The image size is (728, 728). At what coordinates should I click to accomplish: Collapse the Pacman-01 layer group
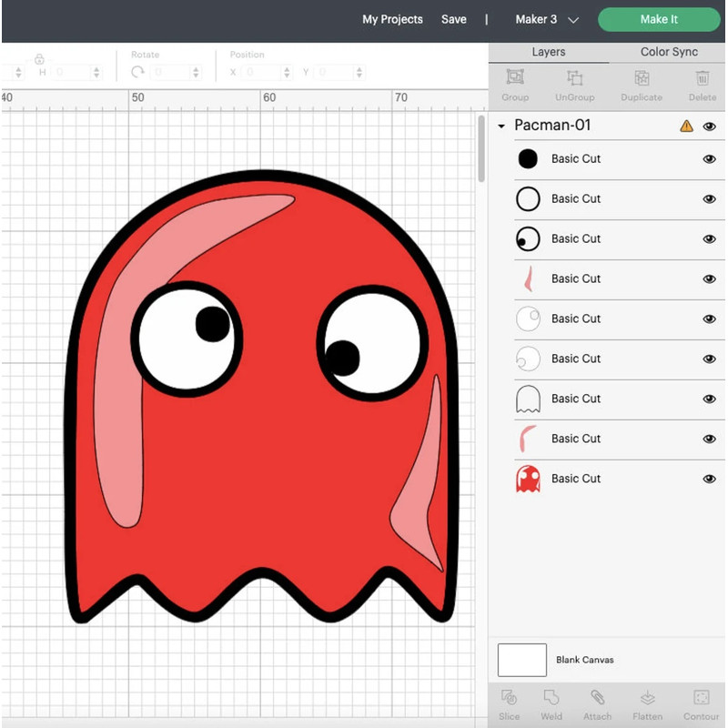coord(499,126)
